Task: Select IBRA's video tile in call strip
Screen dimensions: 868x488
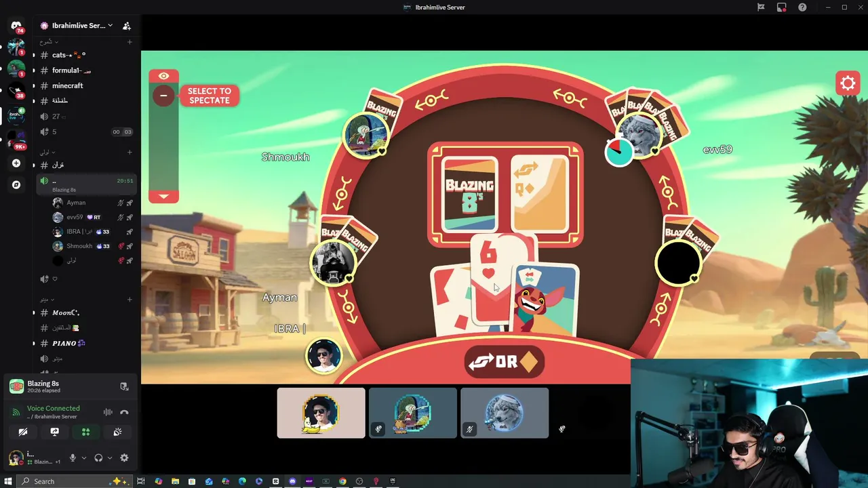Action: tap(321, 413)
